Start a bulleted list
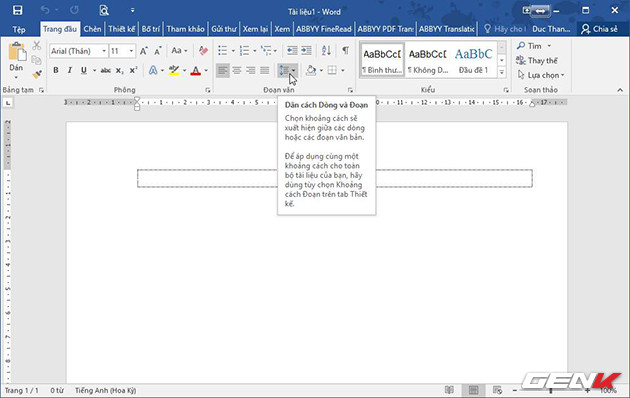The width and height of the screenshot is (630, 398). click(x=222, y=51)
